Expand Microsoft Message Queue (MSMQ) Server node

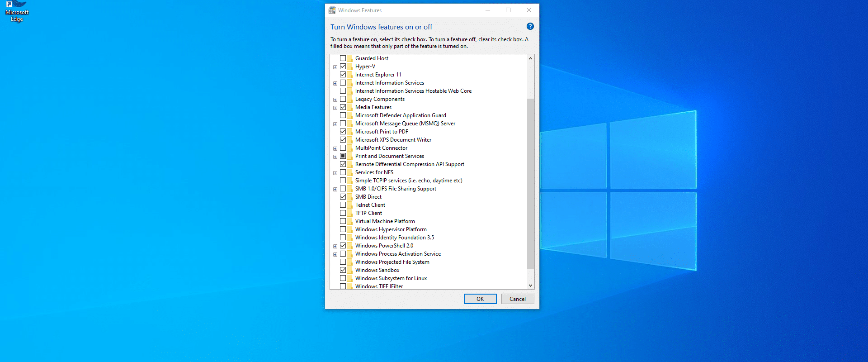335,124
